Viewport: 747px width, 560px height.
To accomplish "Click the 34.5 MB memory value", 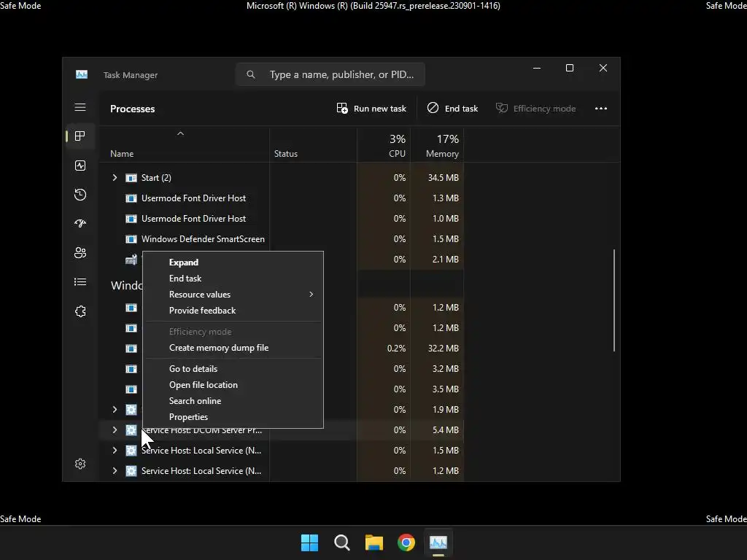I will coord(443,178).
